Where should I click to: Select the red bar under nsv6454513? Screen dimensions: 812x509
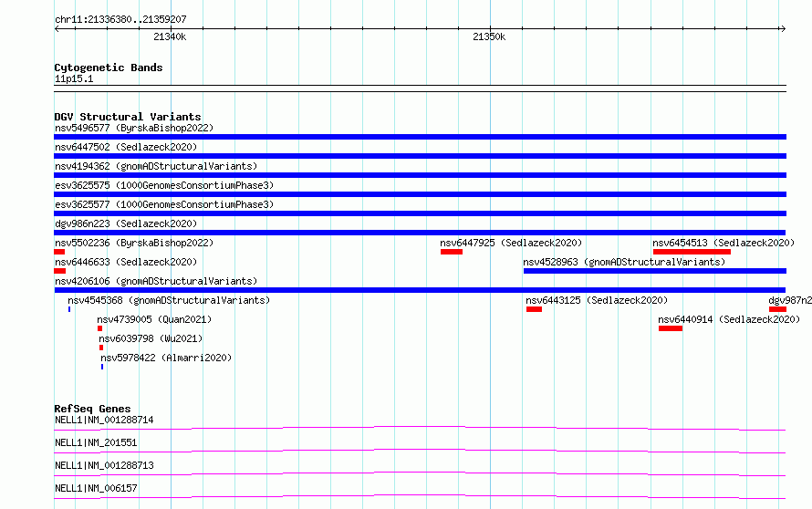tap(692, 252)
